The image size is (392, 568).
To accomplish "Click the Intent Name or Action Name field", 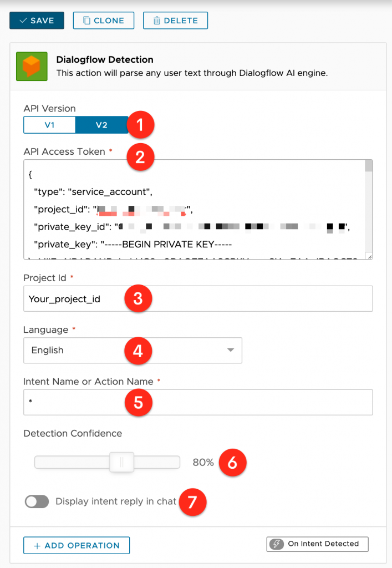I will (x=198, y=402).
